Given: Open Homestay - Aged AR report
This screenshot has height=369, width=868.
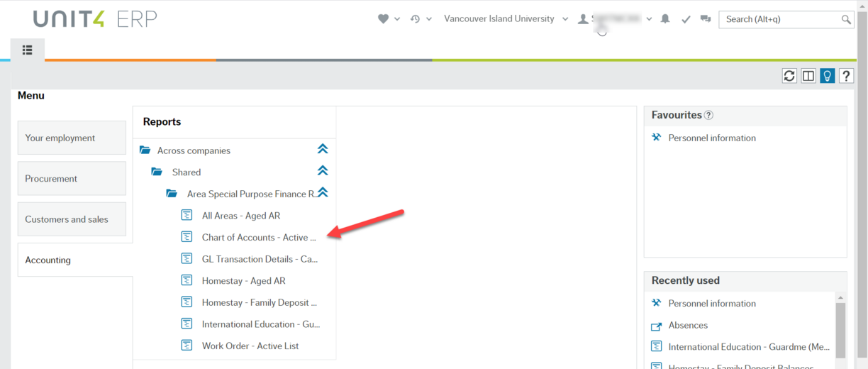Looking at the screenshot, I should 243,281.
